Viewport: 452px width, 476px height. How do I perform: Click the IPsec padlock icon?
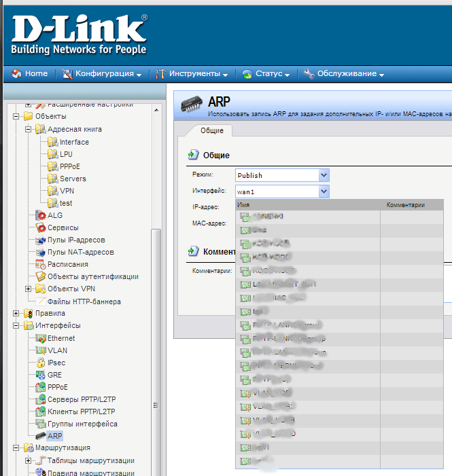40,363
